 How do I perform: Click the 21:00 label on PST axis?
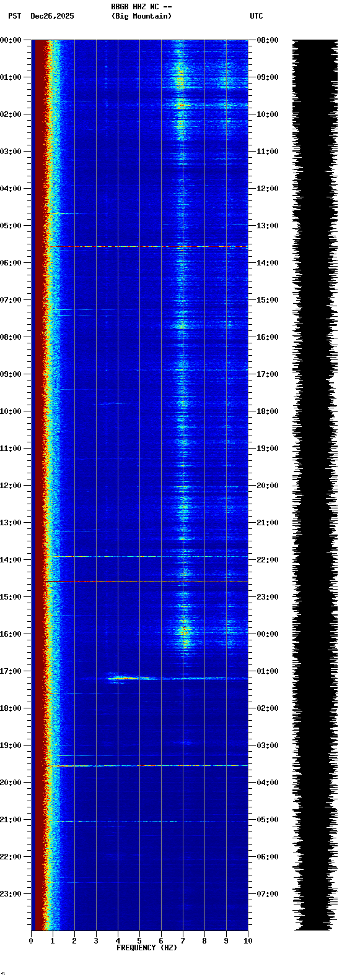click(x=11, y=820)
